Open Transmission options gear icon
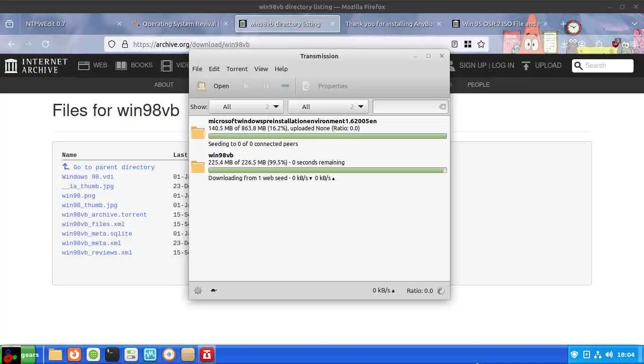644x364 pixels. (x=198, y=291)
